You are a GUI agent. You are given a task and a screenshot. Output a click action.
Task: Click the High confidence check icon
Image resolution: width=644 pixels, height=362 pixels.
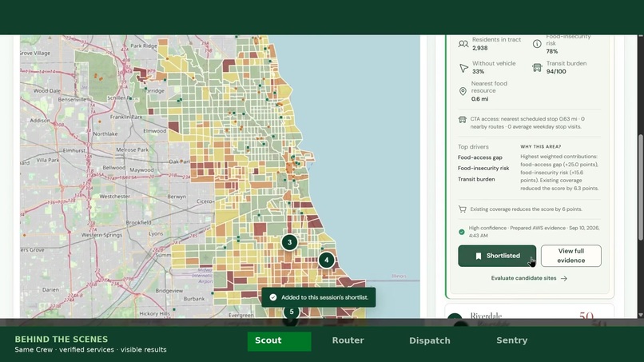pos(462,233)
